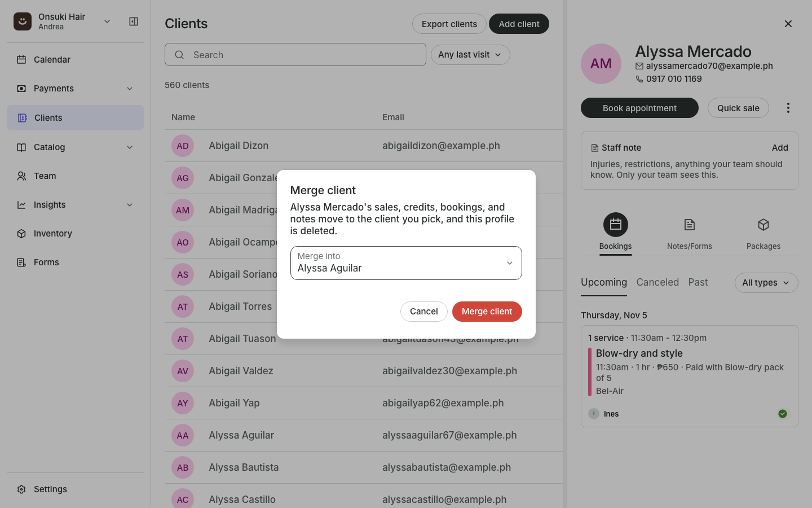
Task: Click the Export clients button
Action: click(x=449, y=24)
